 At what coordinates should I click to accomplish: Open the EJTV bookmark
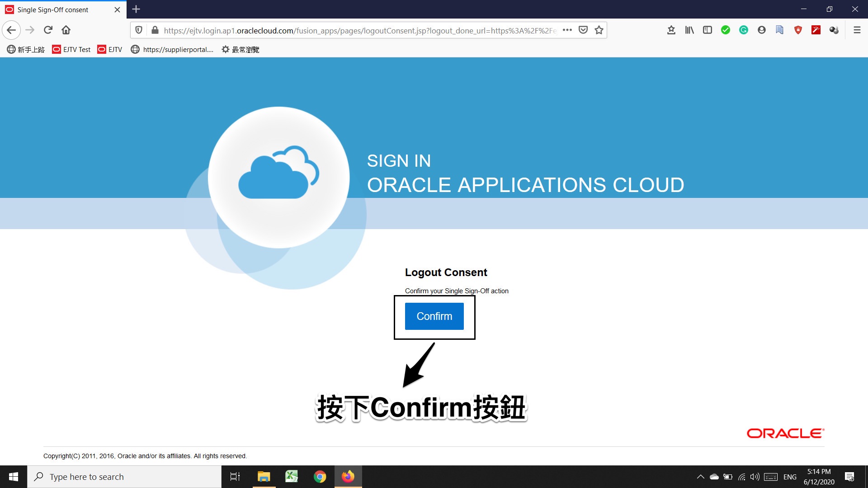pos(110,50)
